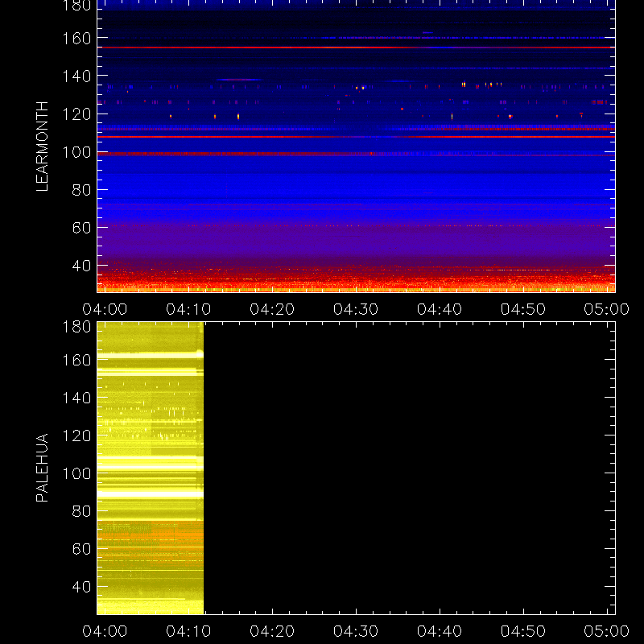Click 04:10 time label under Learmonth plot

tap(188, 309)
